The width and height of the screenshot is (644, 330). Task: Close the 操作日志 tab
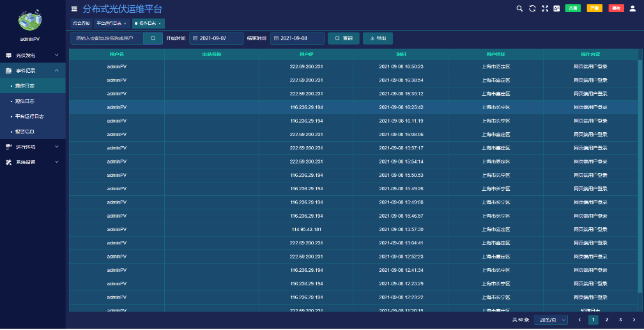coord(160,23)
